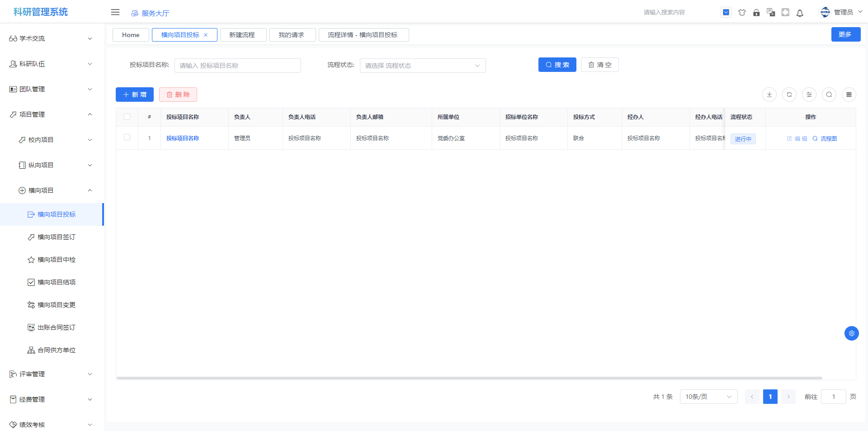
Task: Open the column settings grid icon
Action: [849, 95]
